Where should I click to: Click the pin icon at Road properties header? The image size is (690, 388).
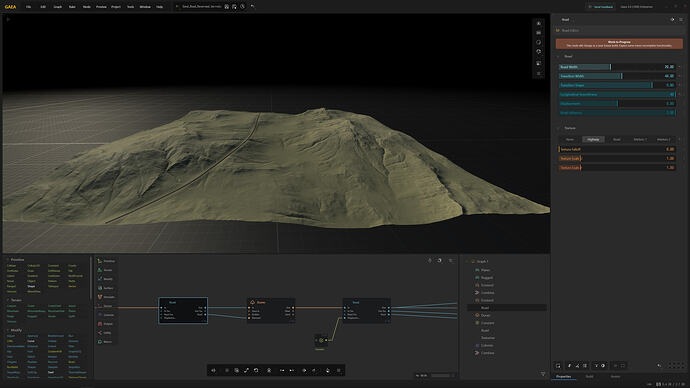(672, 19)
